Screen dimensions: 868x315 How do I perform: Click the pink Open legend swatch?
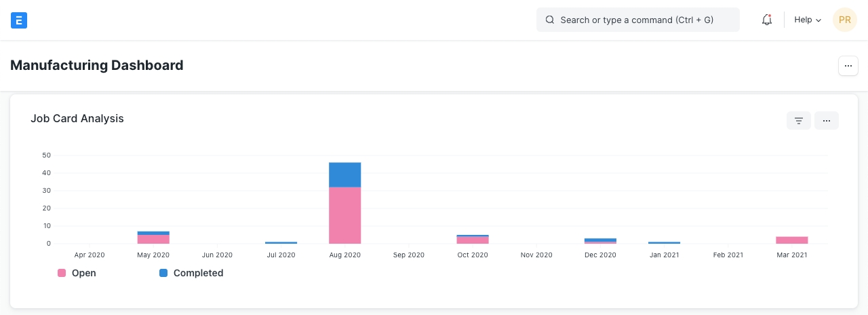62,273
